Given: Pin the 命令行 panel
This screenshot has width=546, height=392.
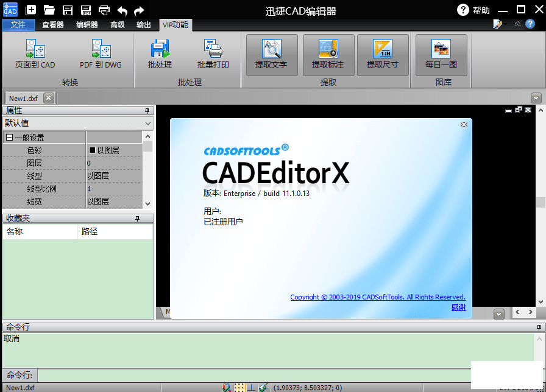Looking at the screenshot, I should click(539, 327).
